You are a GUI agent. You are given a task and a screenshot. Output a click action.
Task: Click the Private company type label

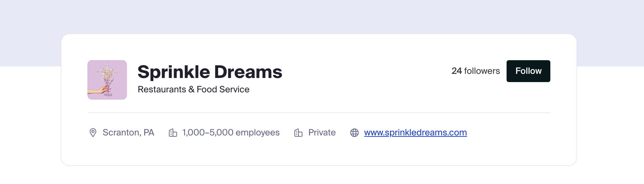point(322,133)
